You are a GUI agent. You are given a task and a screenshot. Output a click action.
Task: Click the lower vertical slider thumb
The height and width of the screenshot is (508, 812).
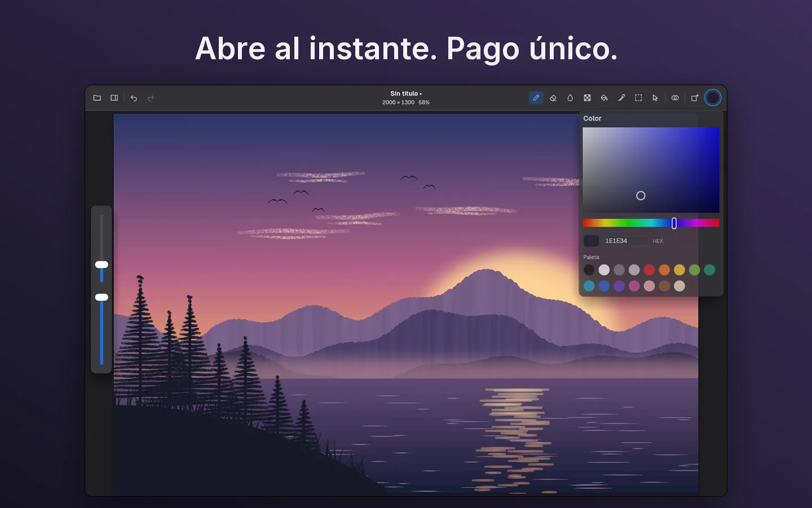[101, 297]
